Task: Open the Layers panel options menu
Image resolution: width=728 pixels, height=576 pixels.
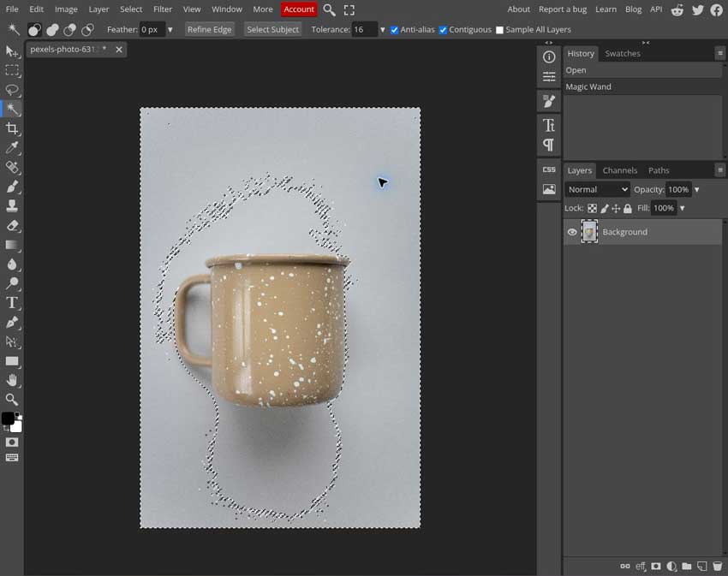Action: click(720, 170)
